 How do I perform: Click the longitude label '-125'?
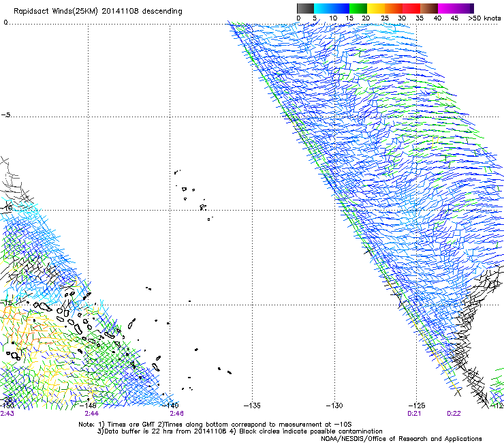[x=417, y=406]
